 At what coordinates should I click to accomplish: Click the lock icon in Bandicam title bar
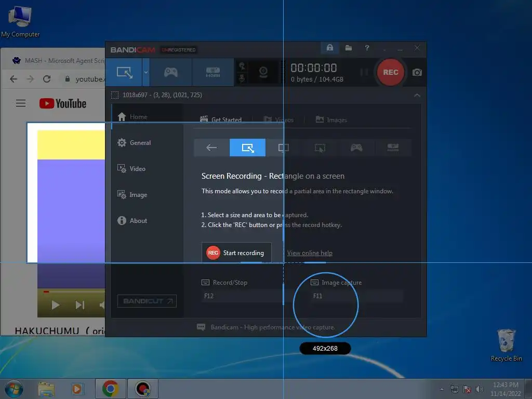330,48
